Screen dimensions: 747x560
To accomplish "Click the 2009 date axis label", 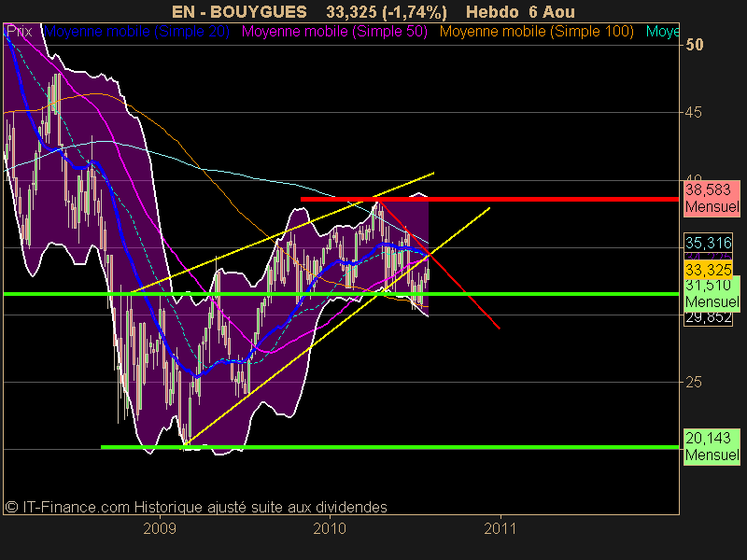I will point(160,528).
